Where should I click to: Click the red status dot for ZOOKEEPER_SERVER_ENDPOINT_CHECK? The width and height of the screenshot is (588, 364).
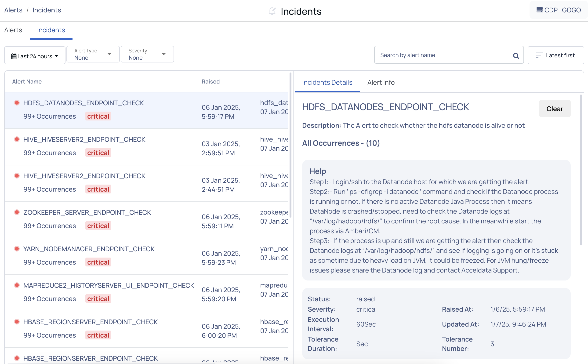17,212
